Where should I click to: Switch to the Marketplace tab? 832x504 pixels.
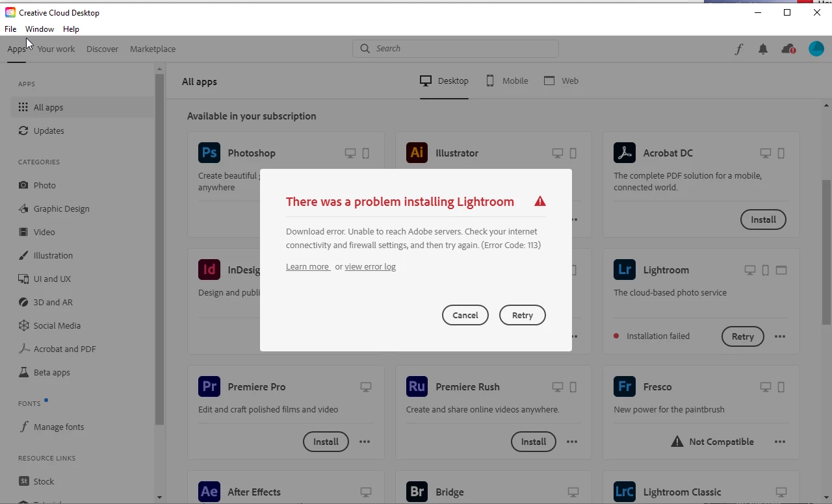153,49
